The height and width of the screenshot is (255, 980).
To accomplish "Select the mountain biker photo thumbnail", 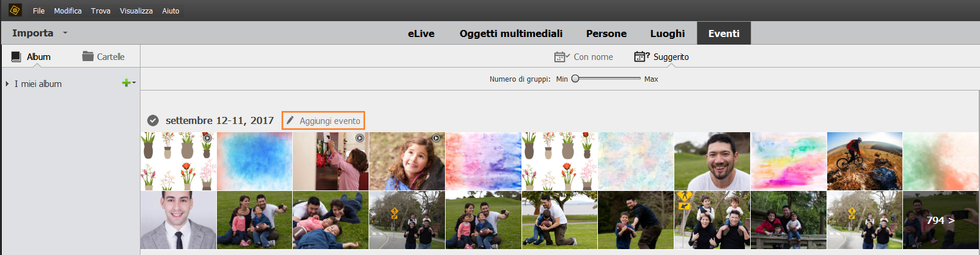I will [864, 161].
